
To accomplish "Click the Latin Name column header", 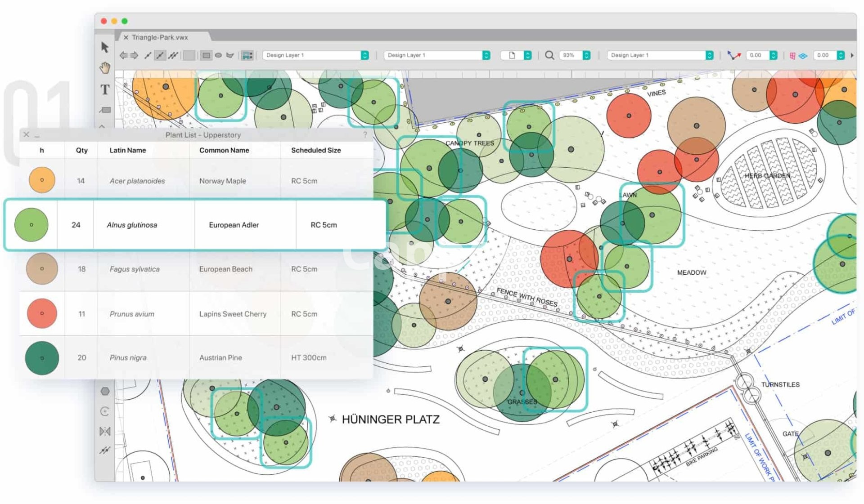I will point(128,150).
